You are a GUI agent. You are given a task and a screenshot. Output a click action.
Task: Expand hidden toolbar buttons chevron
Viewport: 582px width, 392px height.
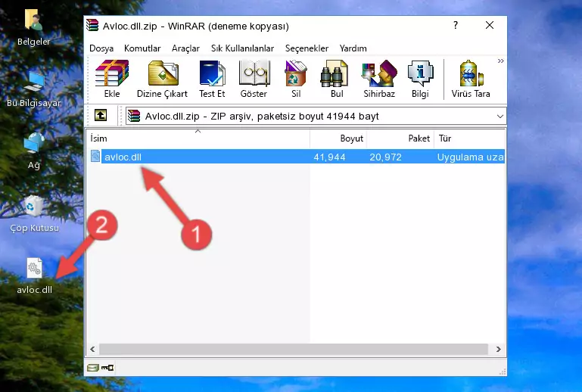[501, 61]
